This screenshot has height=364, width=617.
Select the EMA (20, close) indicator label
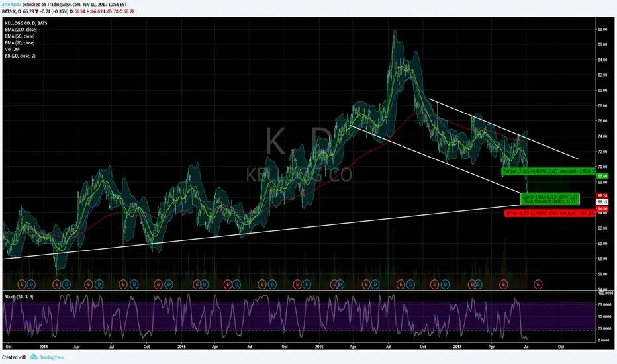pyautogui.click(x=20, y=43)
